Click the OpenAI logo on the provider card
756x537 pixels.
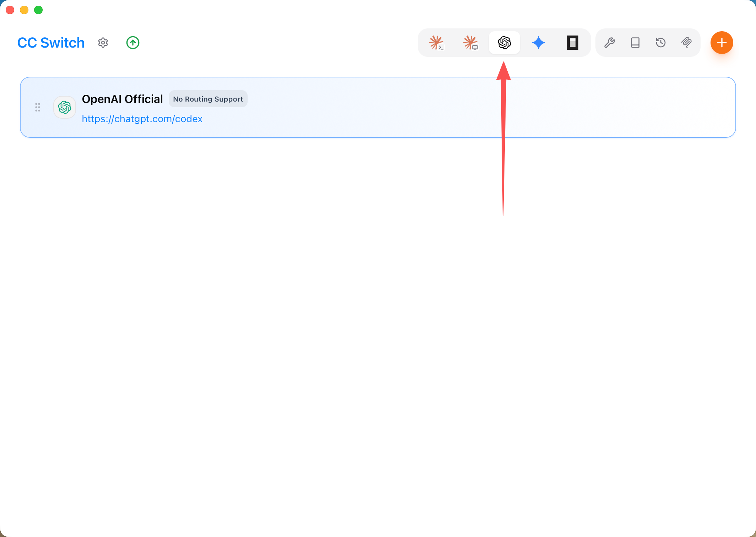point(65,107)
